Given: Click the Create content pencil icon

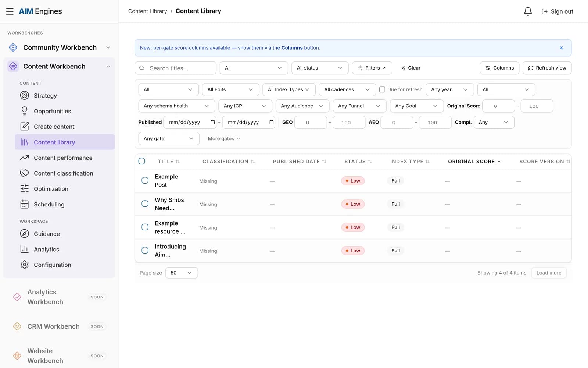Looking at the screenshot, I should pos(24,127).
